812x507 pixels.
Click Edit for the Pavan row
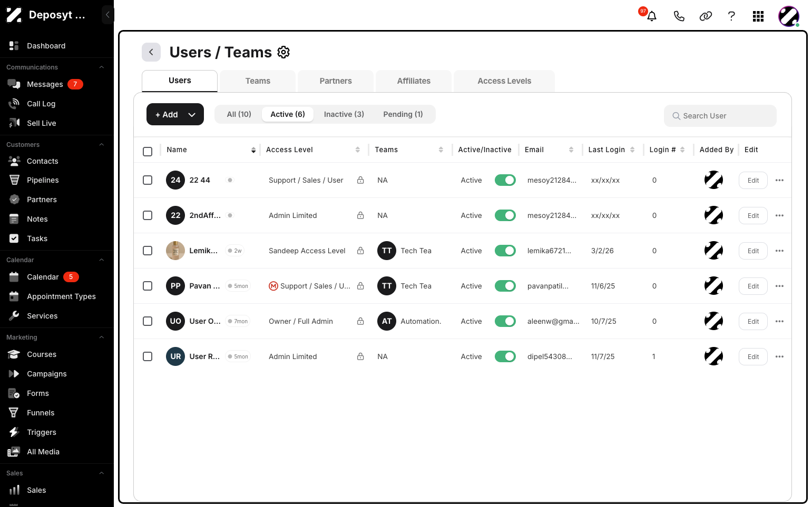click(x=753, y=286)
